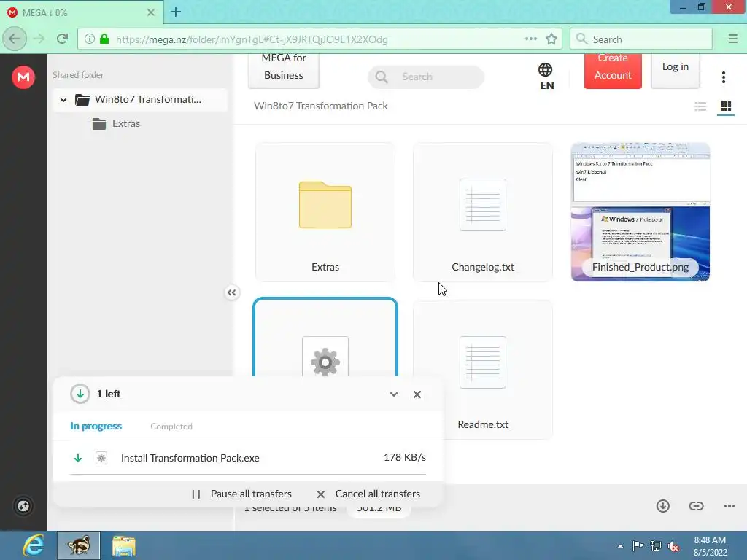Select Finished_Product.png thumbnail

pos(640,212)
